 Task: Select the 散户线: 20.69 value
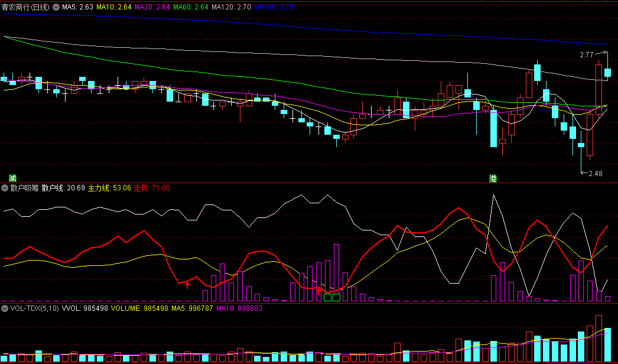[x=63, y=188]
